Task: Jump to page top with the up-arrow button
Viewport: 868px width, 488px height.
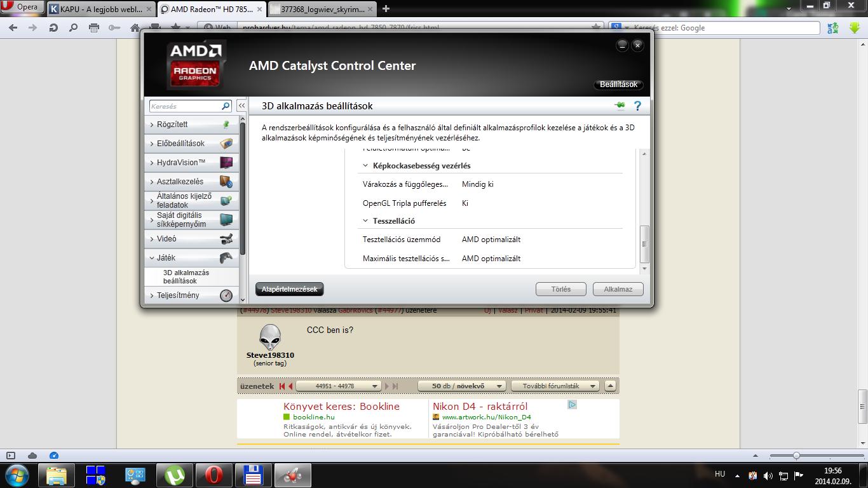Action: click(x=610, y=386)
